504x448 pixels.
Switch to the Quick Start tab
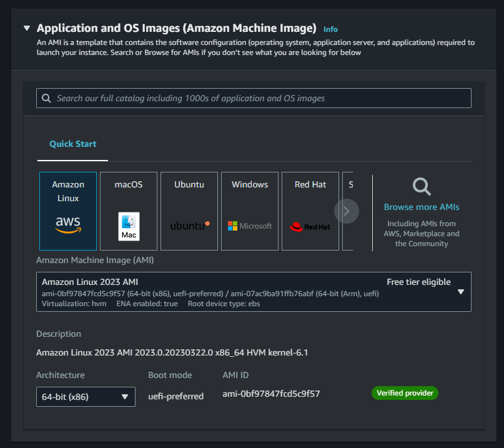pyautogui.click(x=72, y=144)
